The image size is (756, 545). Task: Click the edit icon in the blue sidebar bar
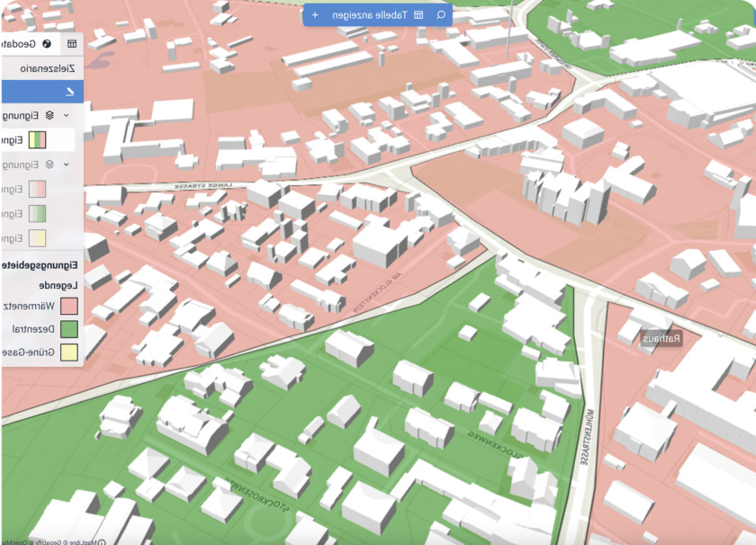point(70,91)
